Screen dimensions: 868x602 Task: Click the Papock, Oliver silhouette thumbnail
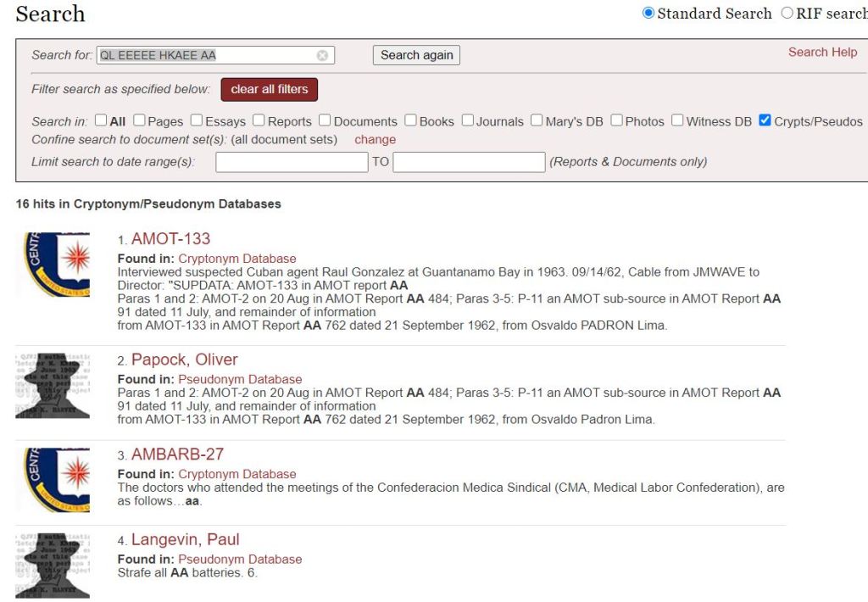(53, 386)
